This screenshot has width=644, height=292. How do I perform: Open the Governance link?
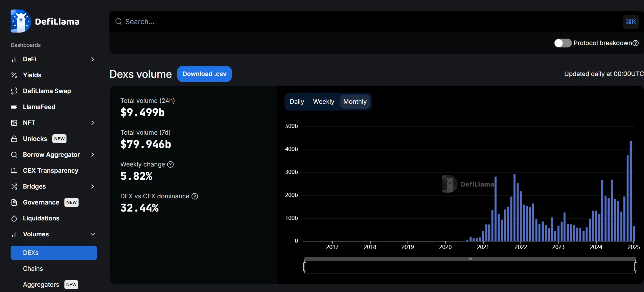click(41, 202)
